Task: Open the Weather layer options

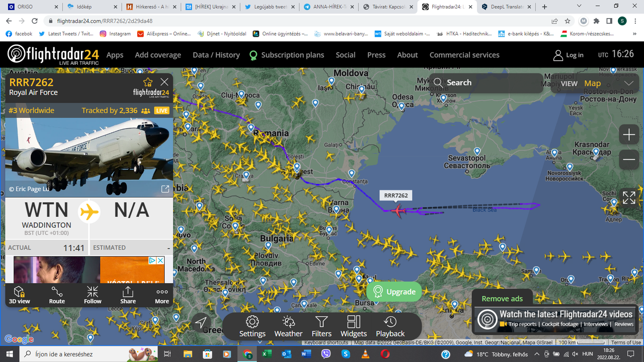Action: [x=288, y=326]
